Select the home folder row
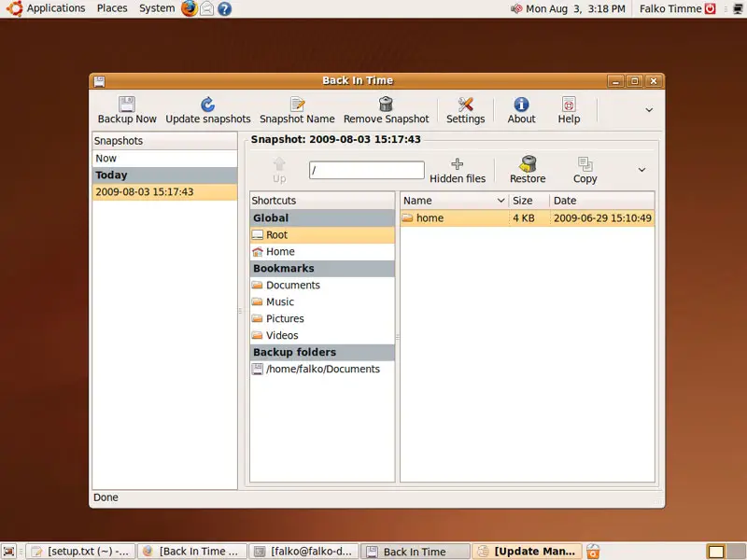Screen dimensions: 747x560 (x=528, y=218)
